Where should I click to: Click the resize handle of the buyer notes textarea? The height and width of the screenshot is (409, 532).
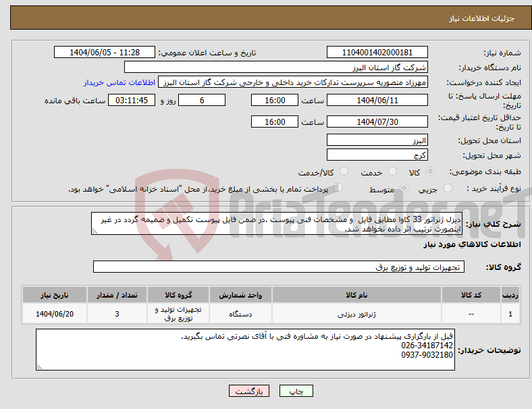point(39,367)
